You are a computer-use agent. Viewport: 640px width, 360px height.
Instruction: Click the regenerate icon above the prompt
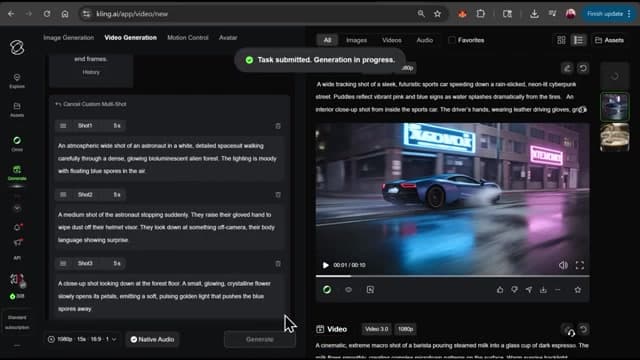click(x=583, y=68)
